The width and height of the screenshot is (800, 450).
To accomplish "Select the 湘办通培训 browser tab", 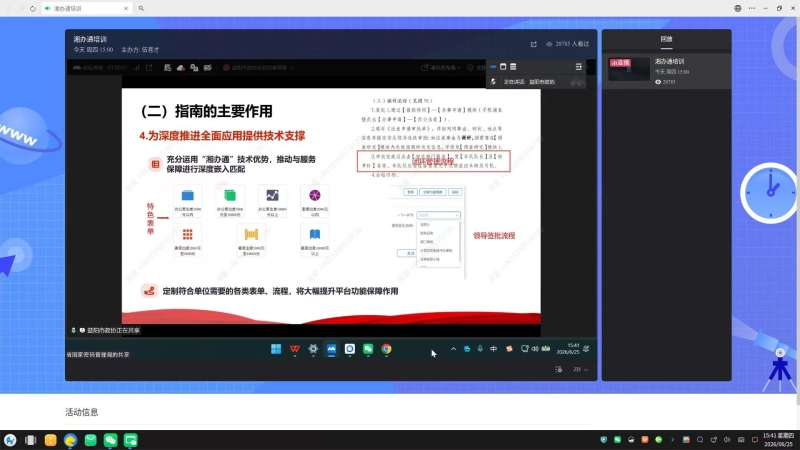I will 87,9.
